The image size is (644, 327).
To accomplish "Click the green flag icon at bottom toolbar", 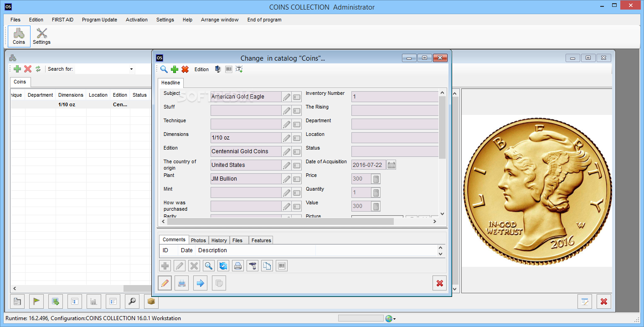I will point(36,301).
